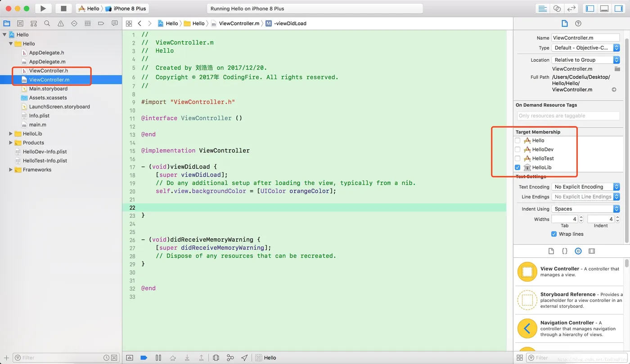
Task: Show the Code Snippet library
Action: 565,251
